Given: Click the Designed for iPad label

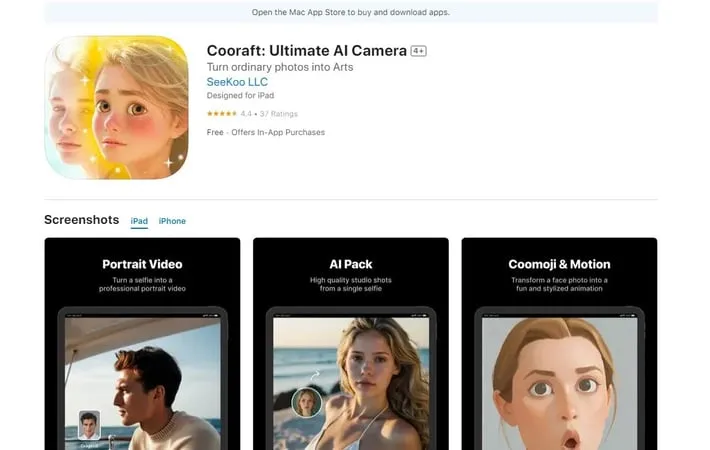Looking at the screenshot, I should [x=242, y=96].
